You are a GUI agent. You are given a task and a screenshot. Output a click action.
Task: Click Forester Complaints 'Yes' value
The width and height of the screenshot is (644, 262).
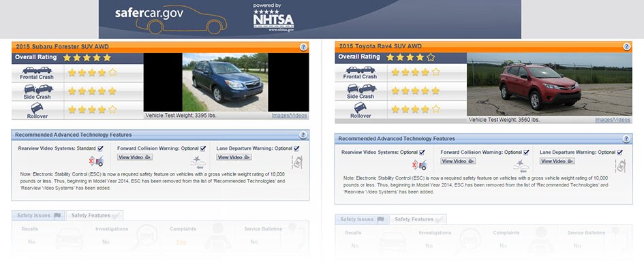point(181,242)
